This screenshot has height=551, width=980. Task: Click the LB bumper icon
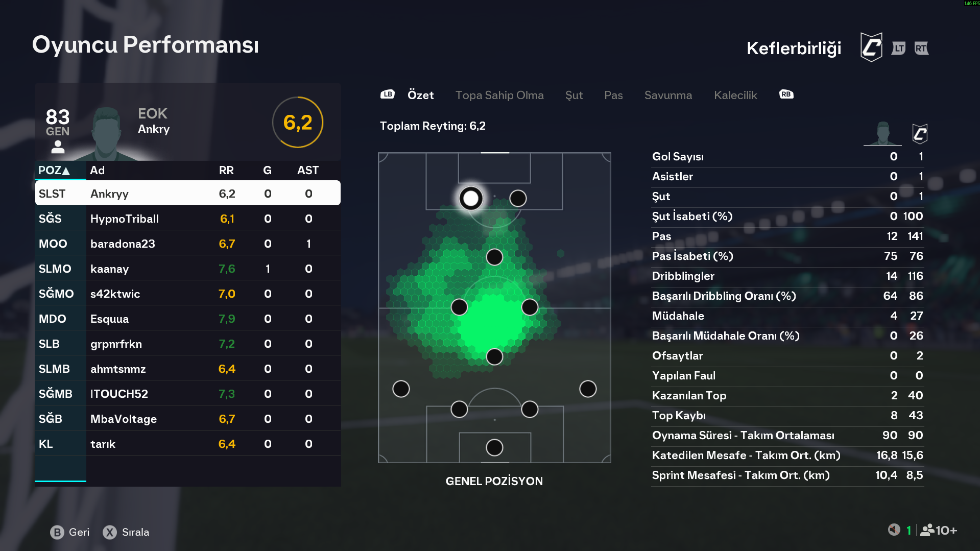click(x=388, y=94)
